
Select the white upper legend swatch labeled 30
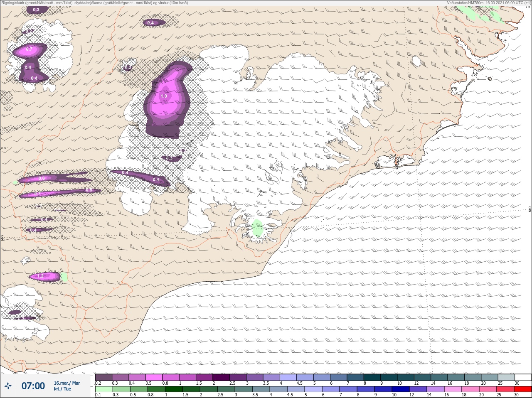[524, 377]
